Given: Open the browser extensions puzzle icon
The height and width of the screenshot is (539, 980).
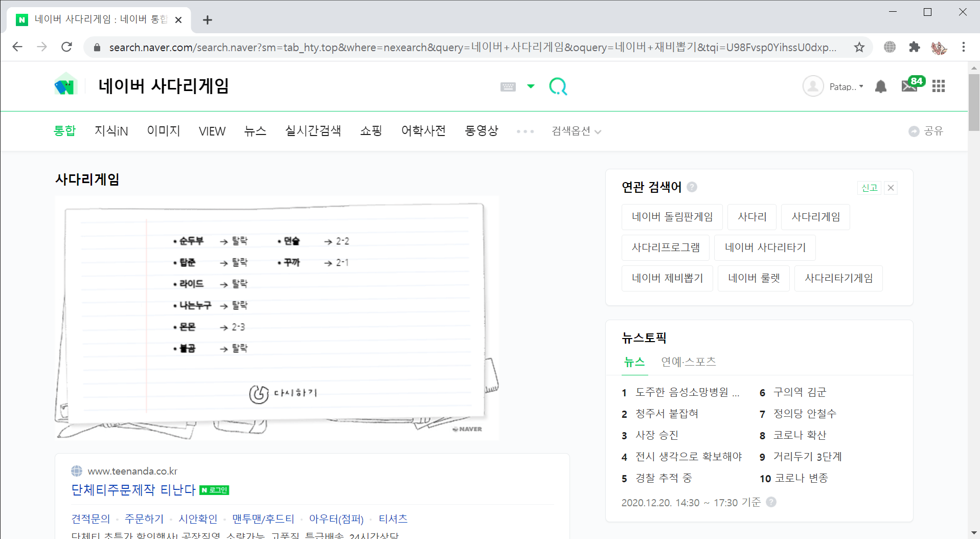Looking at the screenshot, I should (x=914, y=47).
